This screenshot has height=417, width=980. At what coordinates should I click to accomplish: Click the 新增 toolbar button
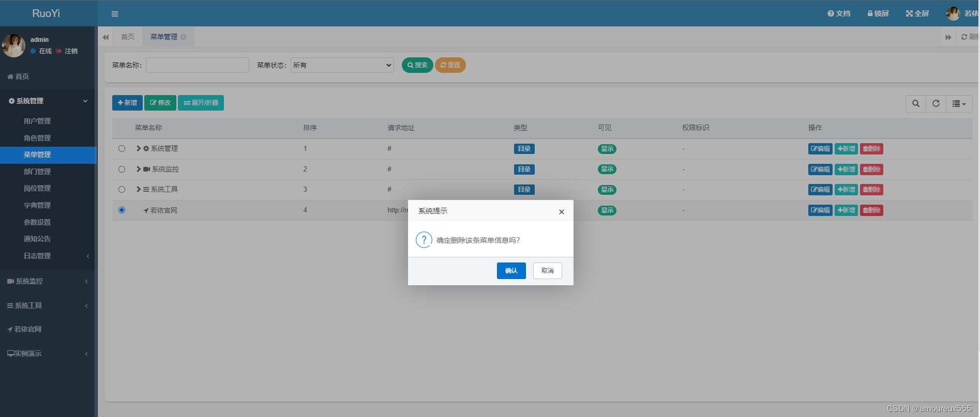click(x=127, y=103)
